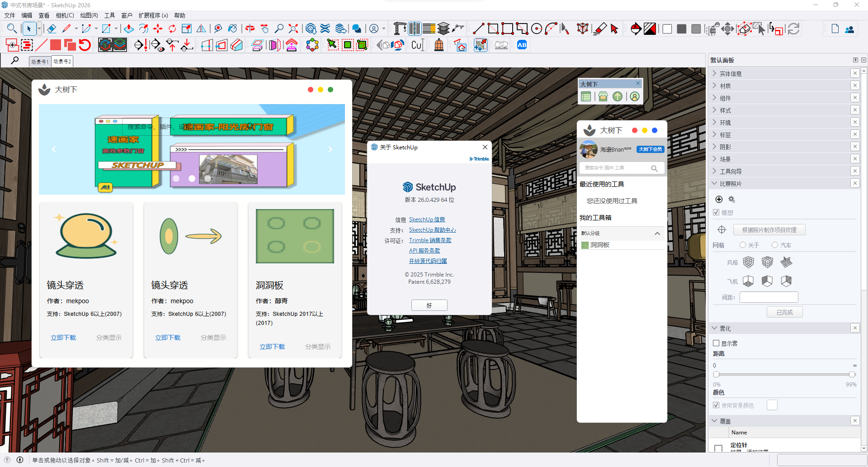Pick the Rotate tool icon
The height and width of the screenshot is (467, 868).
pos(172,29)
